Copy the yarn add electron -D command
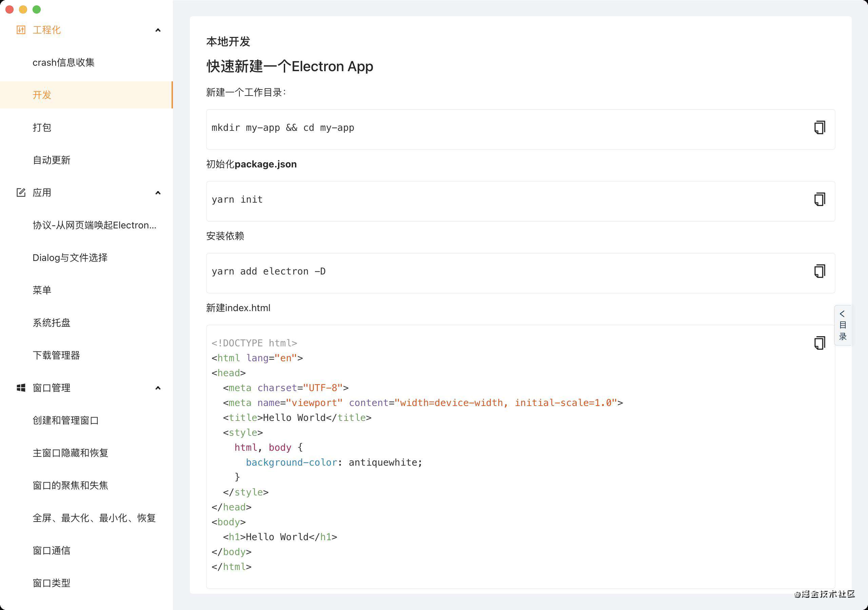 [x=819, y=271]
